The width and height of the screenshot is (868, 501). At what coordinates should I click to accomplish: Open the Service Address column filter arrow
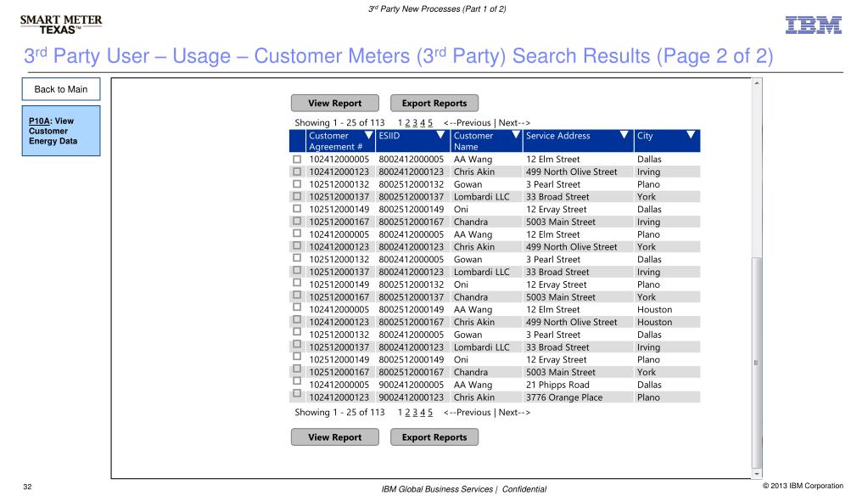[624, 135]
